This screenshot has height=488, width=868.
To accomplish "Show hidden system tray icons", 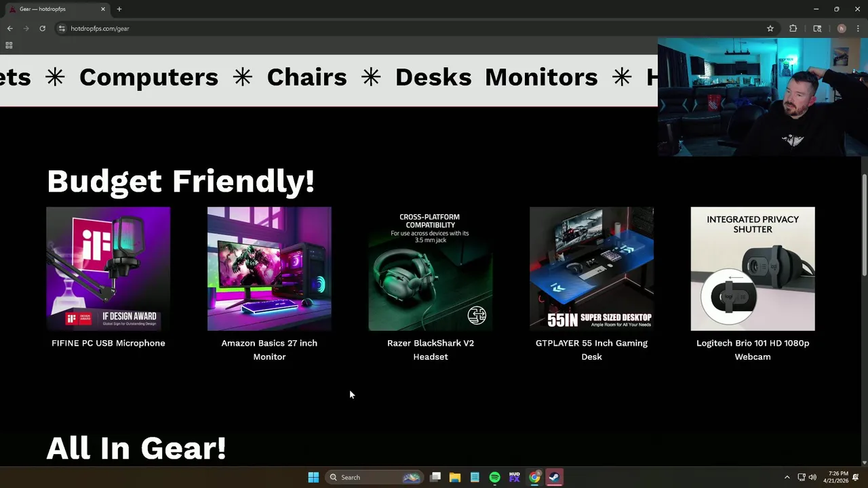I will tap(787, 477).
